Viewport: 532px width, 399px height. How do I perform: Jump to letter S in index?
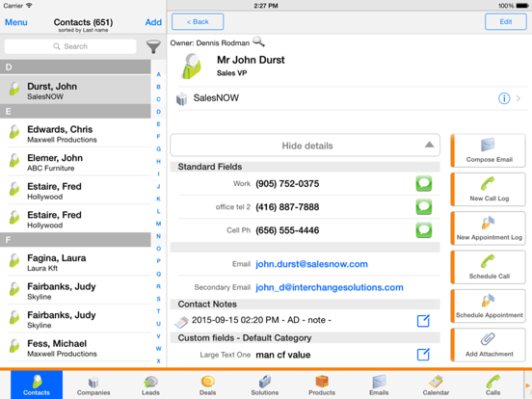(158, 299)
